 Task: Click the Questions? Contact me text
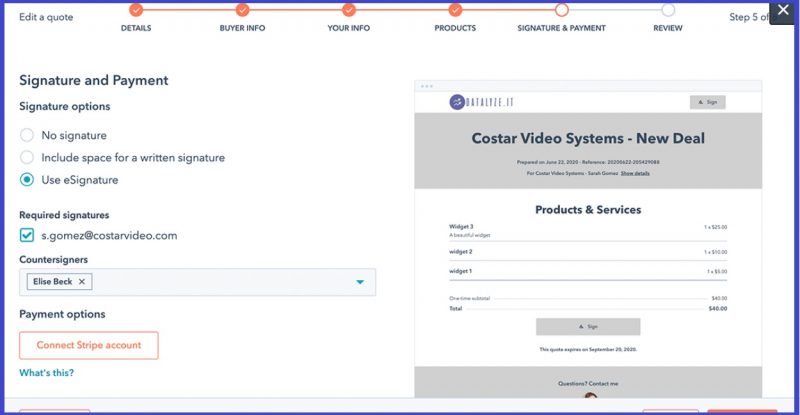[588, 383]
